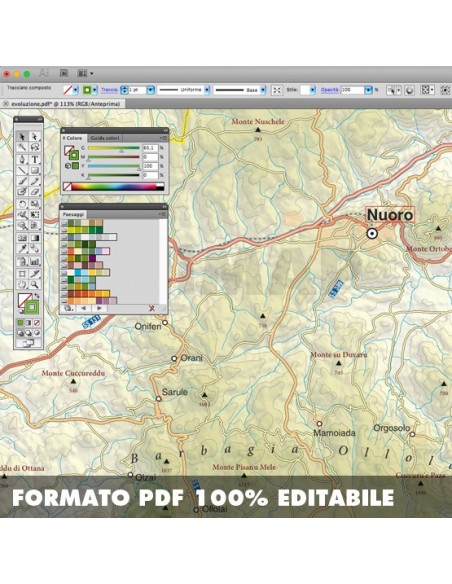The height and width of the screenshot is (584, 452).
Task: Select the Mesh tool
Action: [22, 238]
